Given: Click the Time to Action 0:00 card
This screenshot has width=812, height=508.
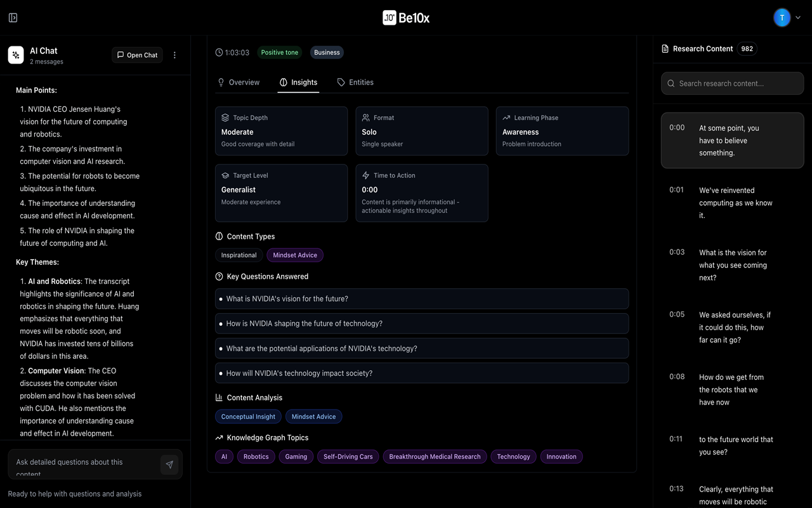Looking at the screenshot, I should (x=422, y=193).
